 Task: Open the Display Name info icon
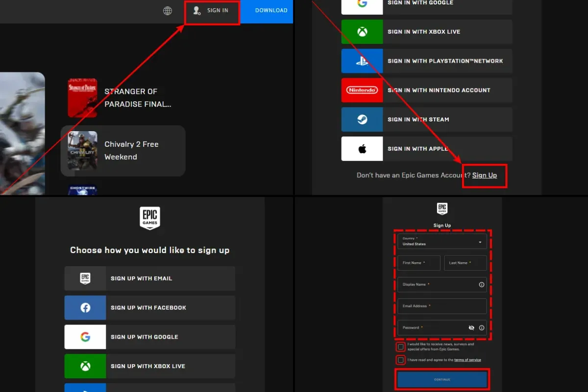coord(482,284)
